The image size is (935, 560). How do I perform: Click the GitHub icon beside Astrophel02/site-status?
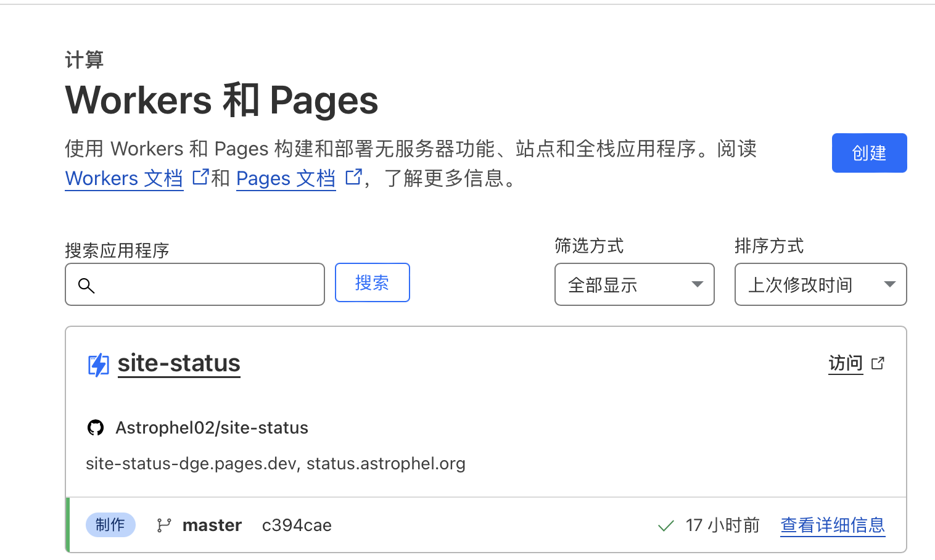click(96, 427)
